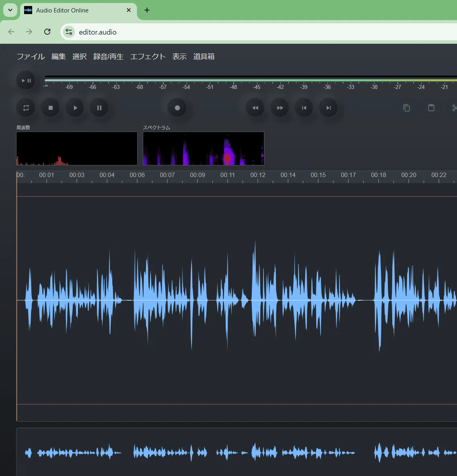The width and height of the screenshot is (457, 476).
Task: Copy the selection with the copy icon
Action: coord(407,108)
